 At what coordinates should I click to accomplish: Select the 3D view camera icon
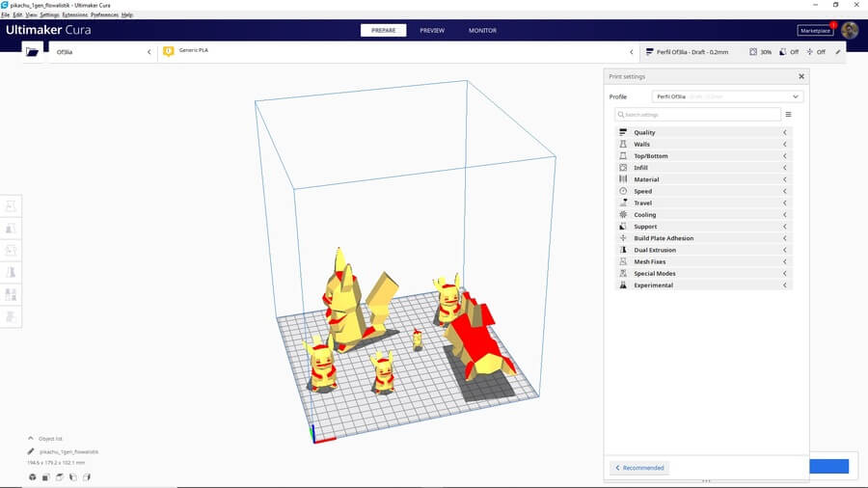coord(32,476)
